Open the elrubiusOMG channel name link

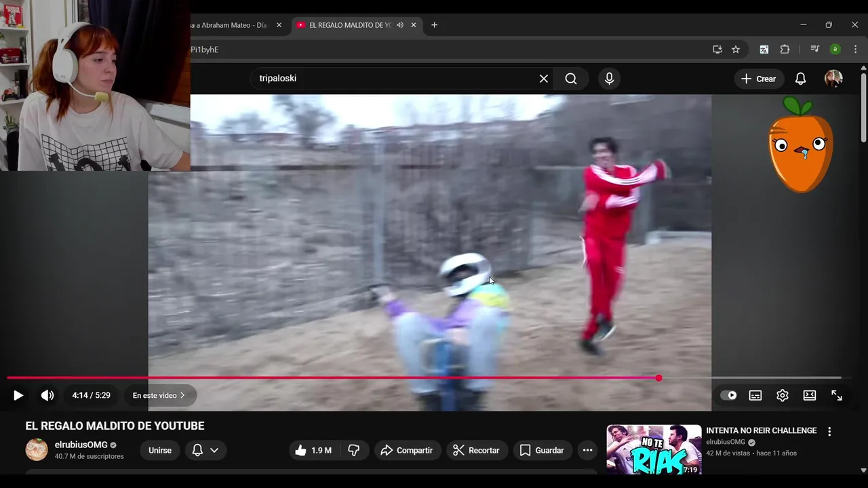(x=81, y=445)
